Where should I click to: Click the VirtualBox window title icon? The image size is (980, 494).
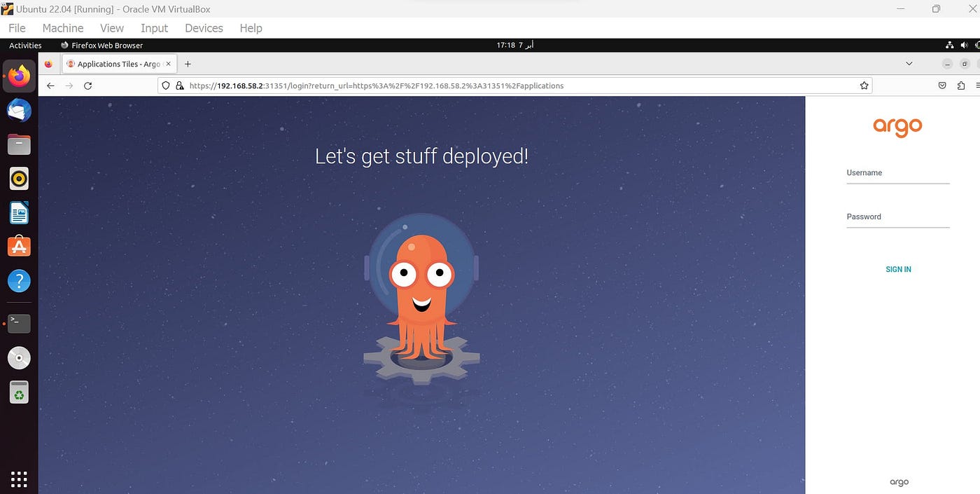[x=8, y=9]
